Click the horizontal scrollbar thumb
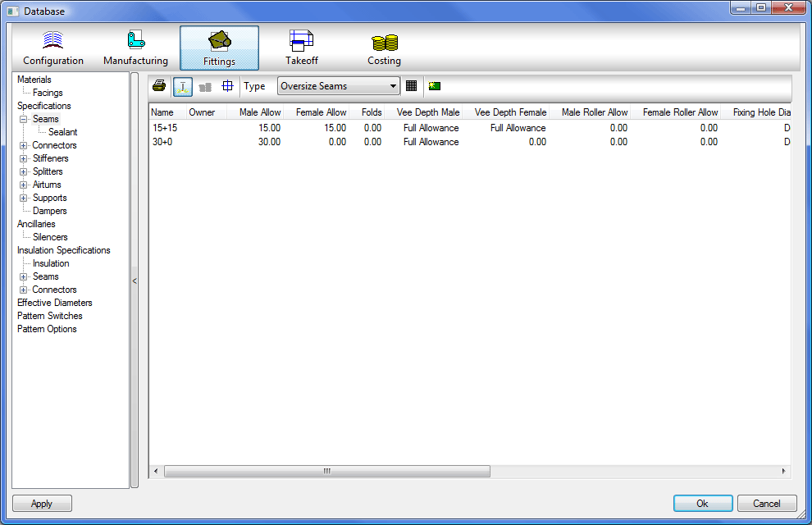The height and width of the screenshot is (525, 812). click(x=327, y=471)
